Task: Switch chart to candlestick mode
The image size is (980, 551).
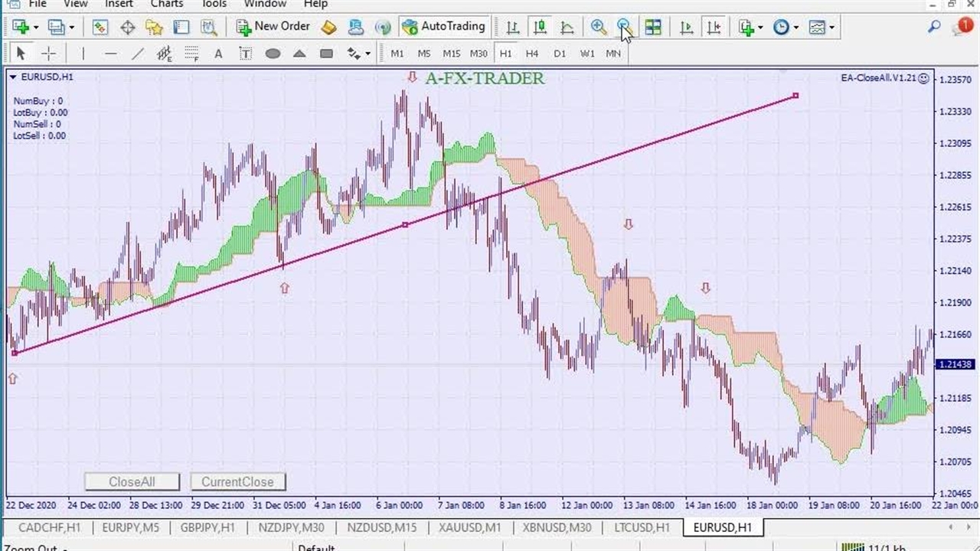Action: pyautogui.click(x=540, y=28)
